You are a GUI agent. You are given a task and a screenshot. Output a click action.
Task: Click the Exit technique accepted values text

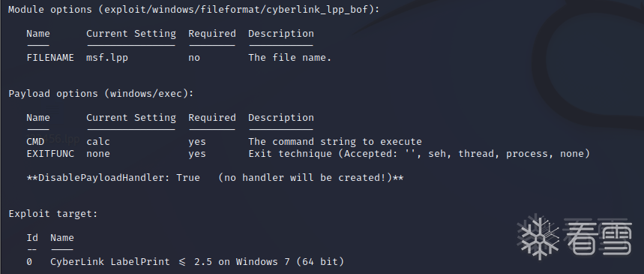click(x=419, y=154)
